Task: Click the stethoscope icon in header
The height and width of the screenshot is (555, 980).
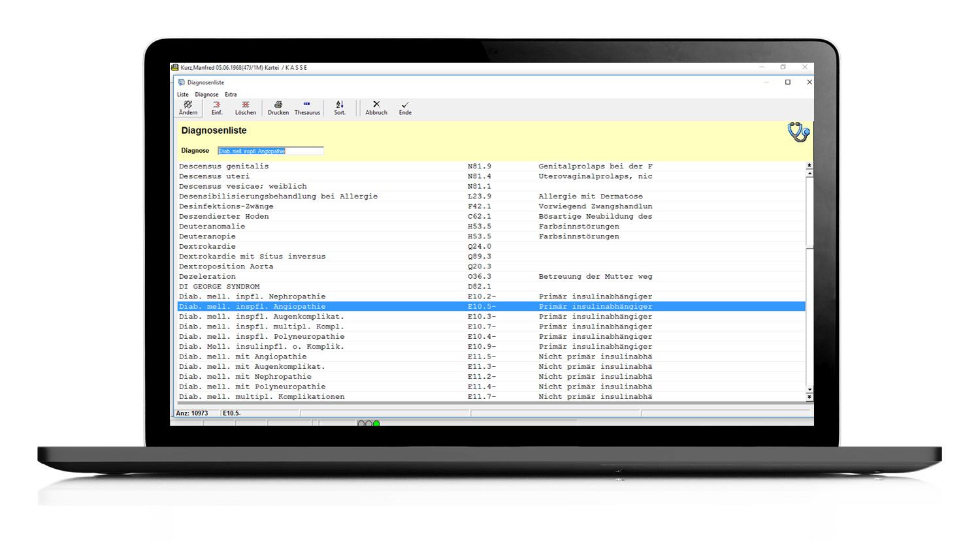Action: 798,132
